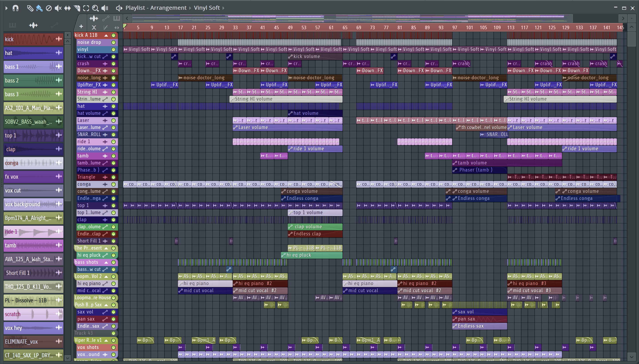Select the fx vox clip in picker

(x=33, y=177)
